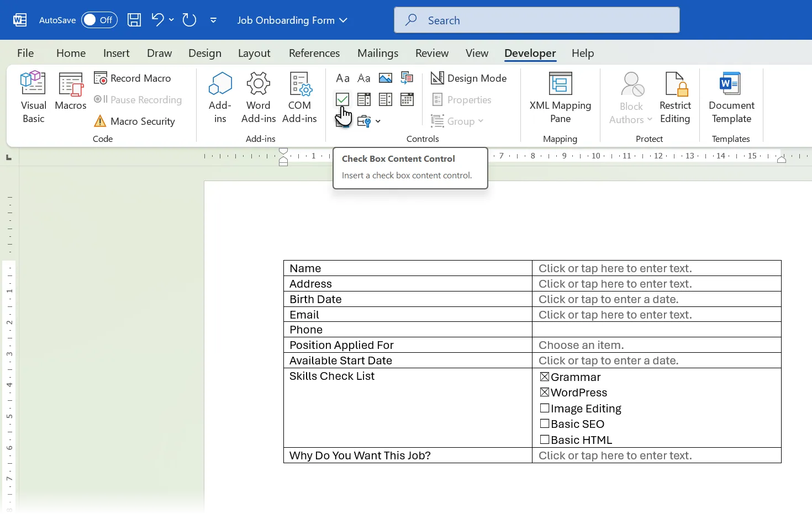Open the Visual Basic editor

tap(33, 97)
